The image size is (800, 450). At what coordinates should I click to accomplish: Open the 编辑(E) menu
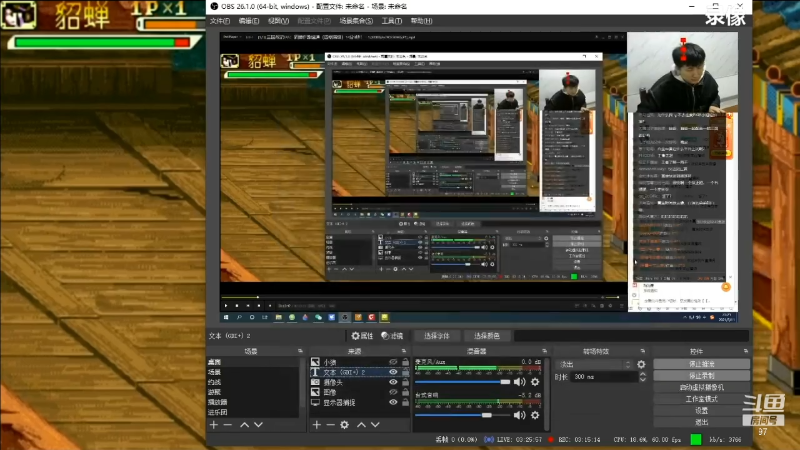pos(248,21)
